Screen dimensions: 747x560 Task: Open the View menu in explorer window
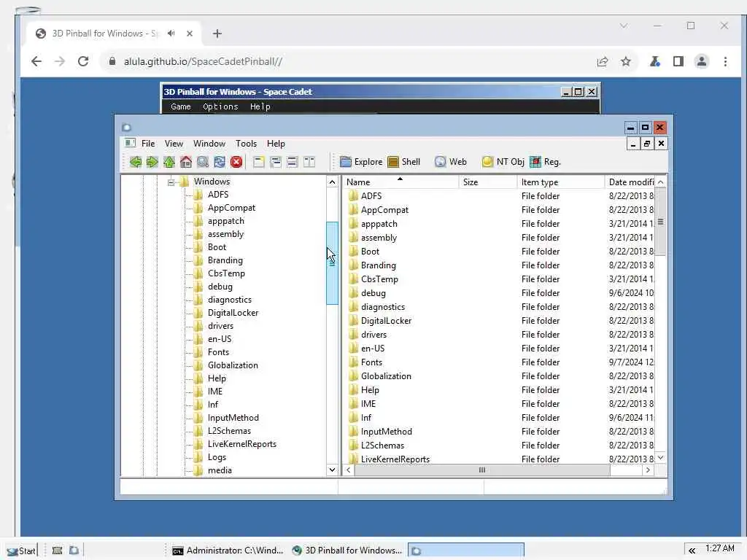(174, 144)
